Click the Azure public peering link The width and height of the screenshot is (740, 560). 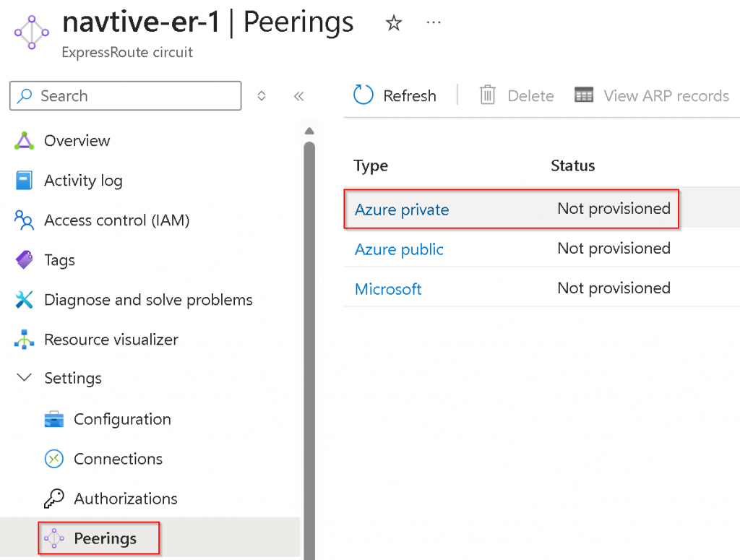[x=399, y=249]
